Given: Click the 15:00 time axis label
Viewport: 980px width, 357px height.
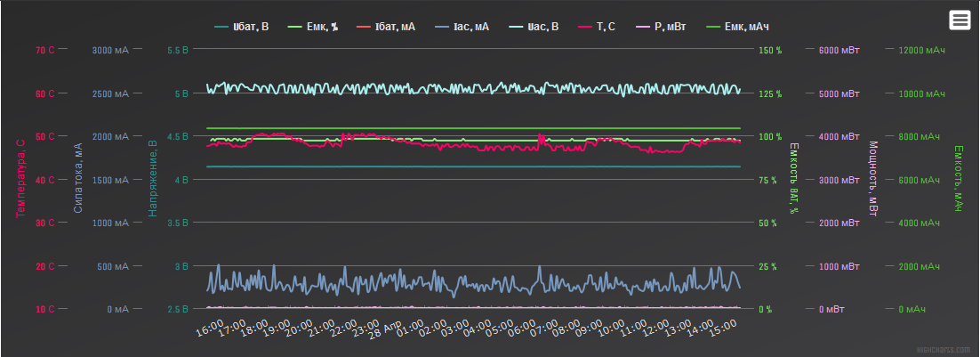Looking at the screenshot, I should 724,329.
